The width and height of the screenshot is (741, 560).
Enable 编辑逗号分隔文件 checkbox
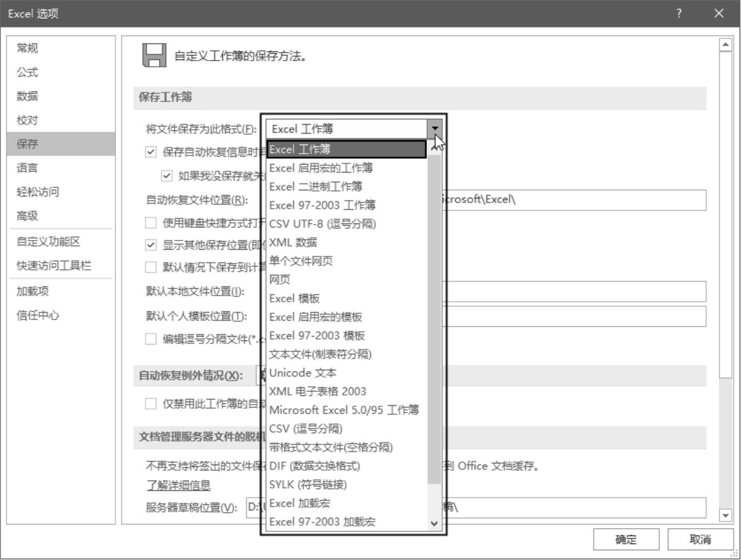point(151,339)
